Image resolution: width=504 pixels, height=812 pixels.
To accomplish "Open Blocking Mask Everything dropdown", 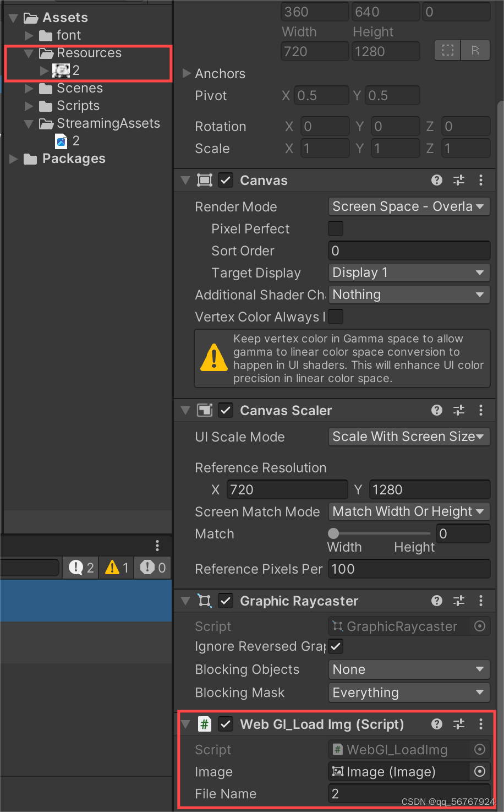I will click(409, 693).
